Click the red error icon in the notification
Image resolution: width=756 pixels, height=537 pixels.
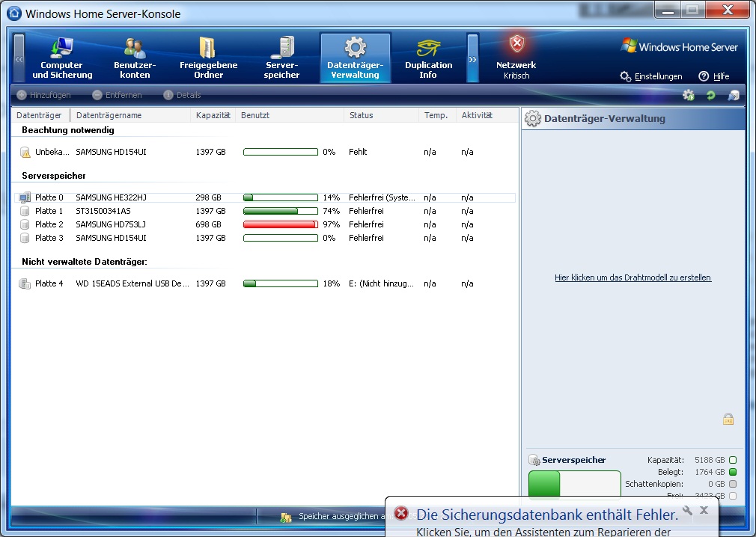[401, 513]
